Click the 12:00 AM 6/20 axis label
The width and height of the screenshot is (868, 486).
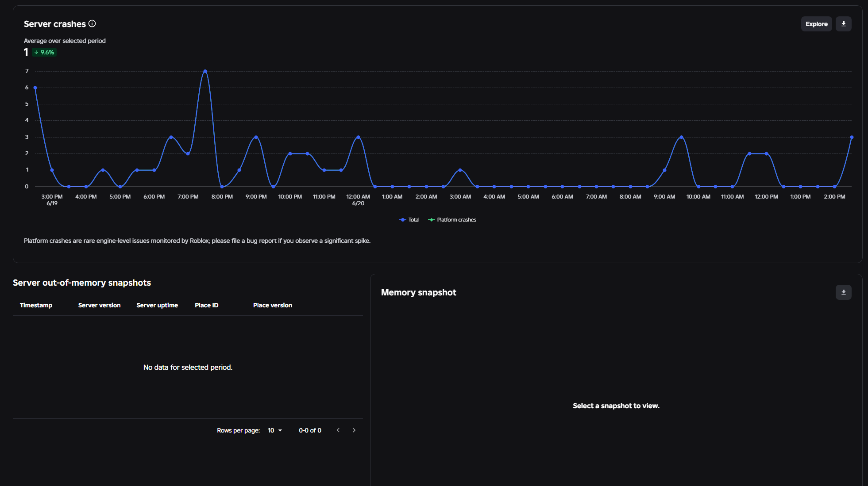[x=358, y=200]
